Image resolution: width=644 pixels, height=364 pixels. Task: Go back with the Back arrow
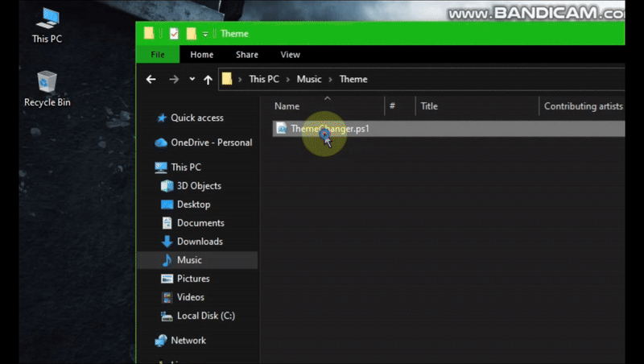151,79
